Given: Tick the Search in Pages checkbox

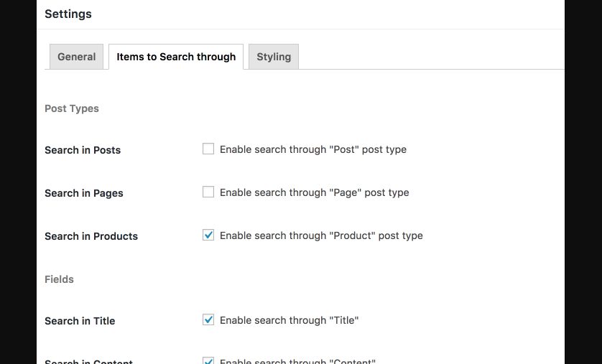Looking at the screenshot, I should coord(208,192).
